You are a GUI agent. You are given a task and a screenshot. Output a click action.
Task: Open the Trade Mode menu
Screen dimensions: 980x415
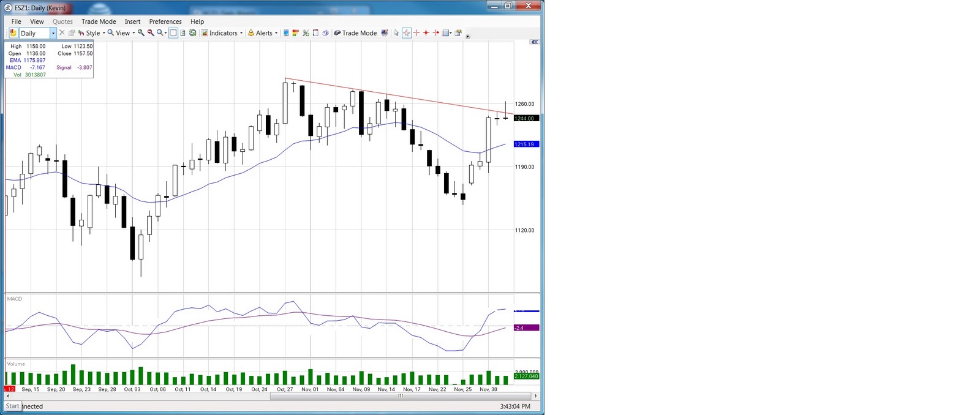tap(99, 21)
